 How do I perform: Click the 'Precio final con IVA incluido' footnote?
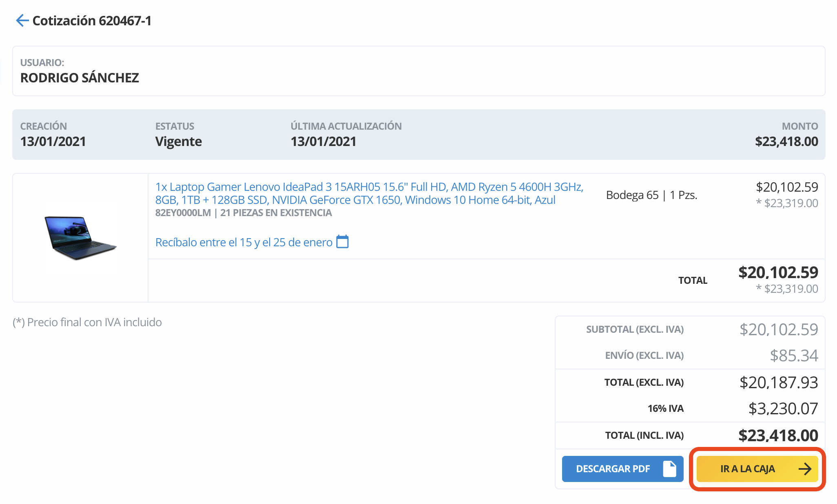(87, 322)
